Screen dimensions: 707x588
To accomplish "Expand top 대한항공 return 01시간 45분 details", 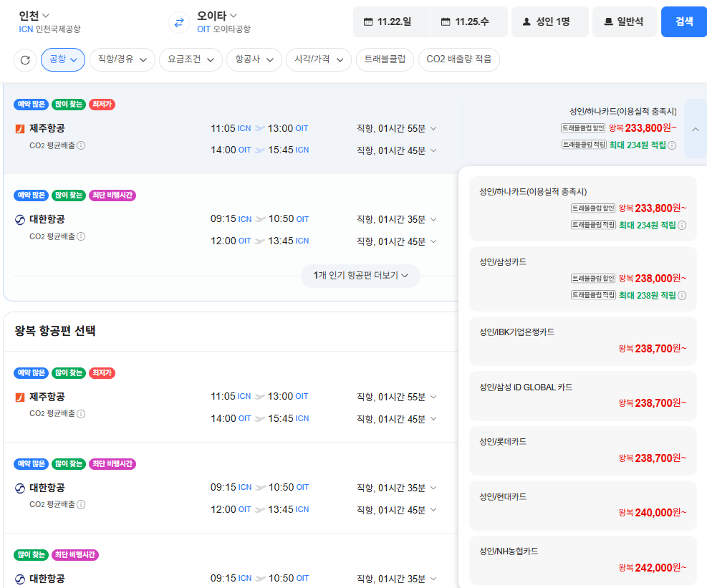I will [x=433, y=241].
